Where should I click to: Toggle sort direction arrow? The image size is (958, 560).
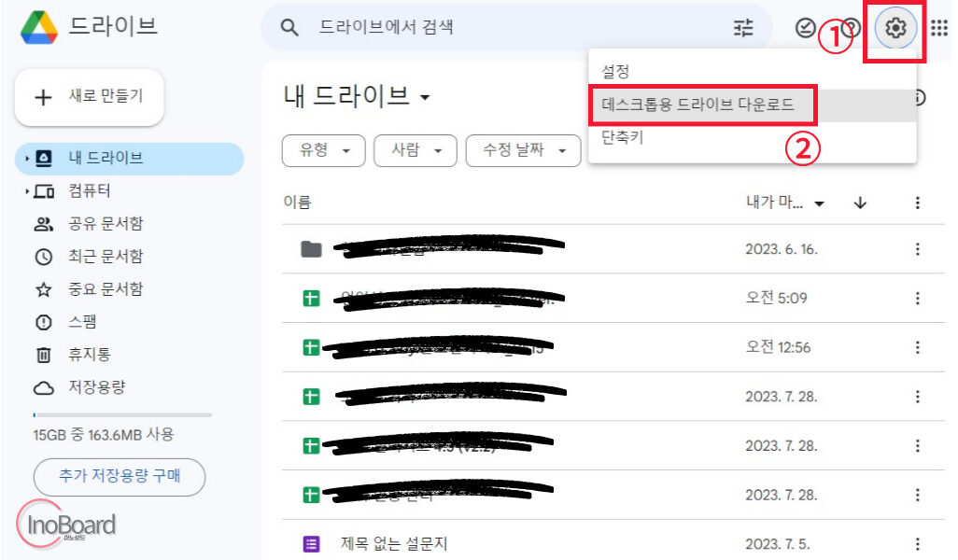tap(860, 203)
